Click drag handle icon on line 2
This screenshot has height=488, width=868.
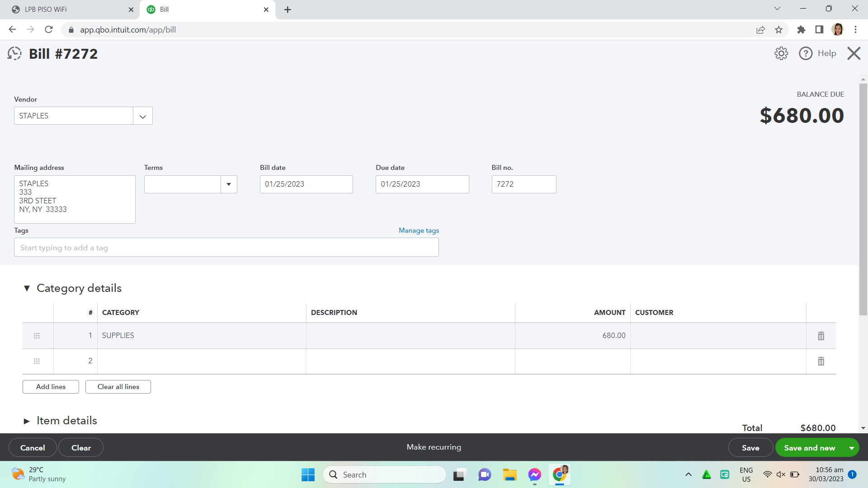(37, 361)
